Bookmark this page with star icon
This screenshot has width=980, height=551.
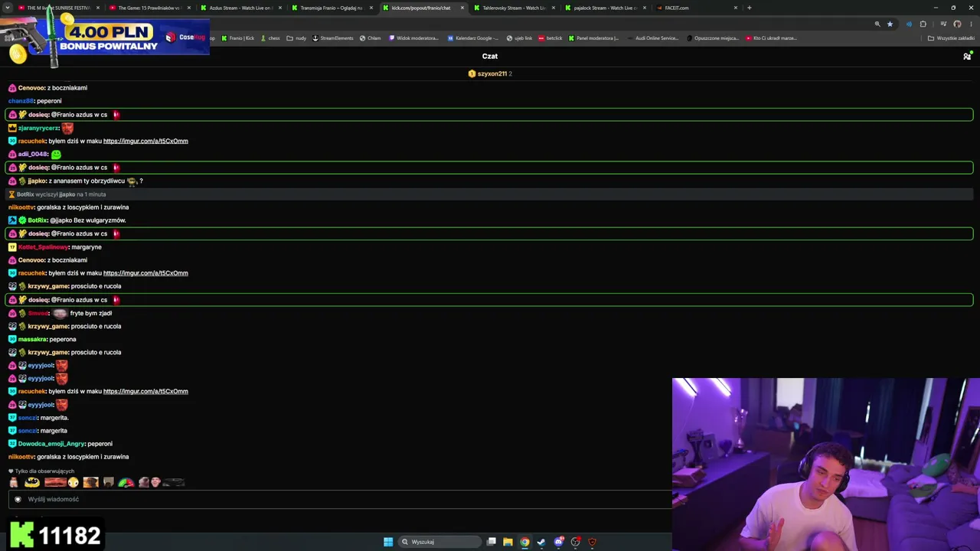[x=890, y=24]
